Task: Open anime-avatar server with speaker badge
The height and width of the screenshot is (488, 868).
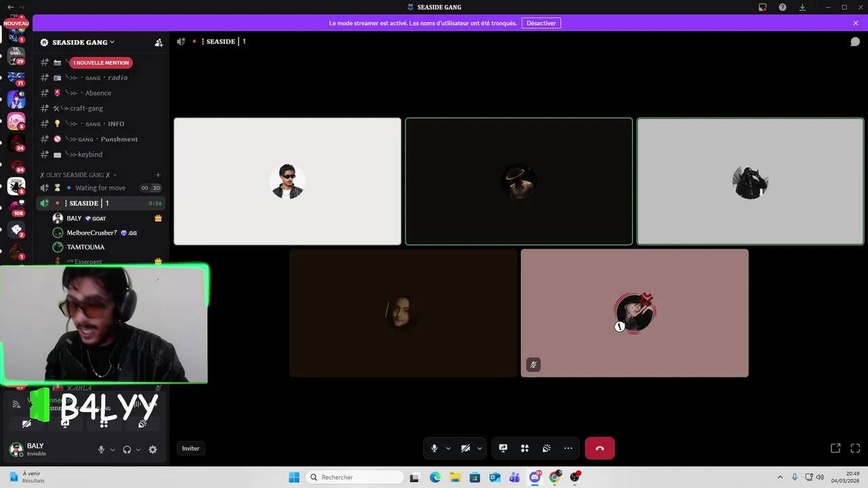Action: tap(16, 100)
